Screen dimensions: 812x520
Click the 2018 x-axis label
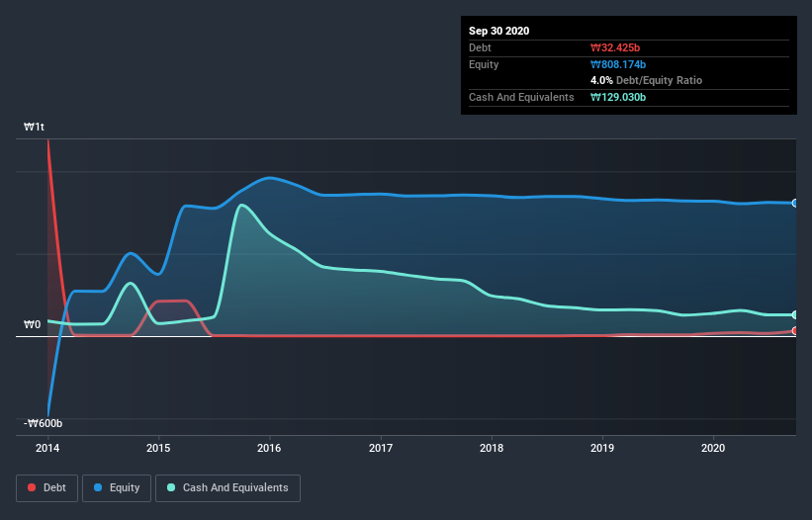coord(492,448)
